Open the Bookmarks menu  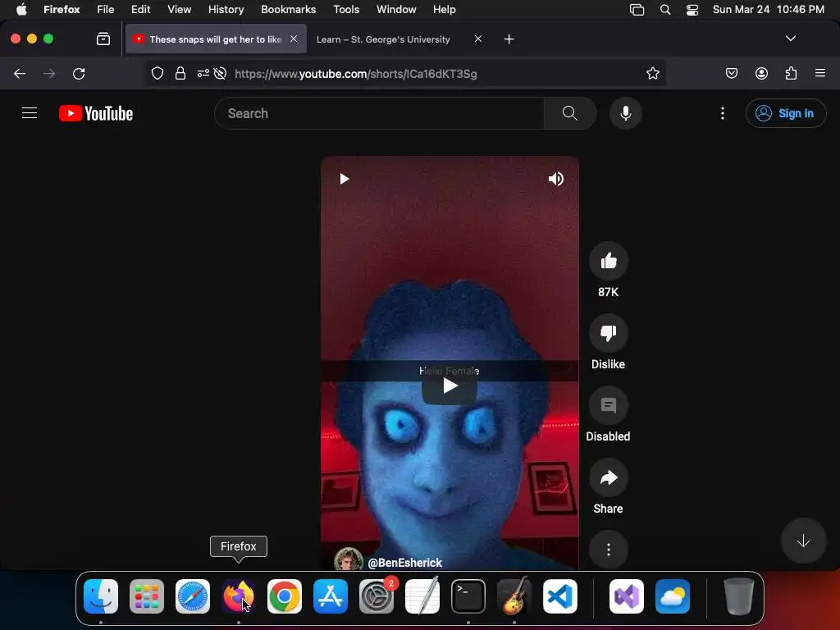click(x=288, y=9)
